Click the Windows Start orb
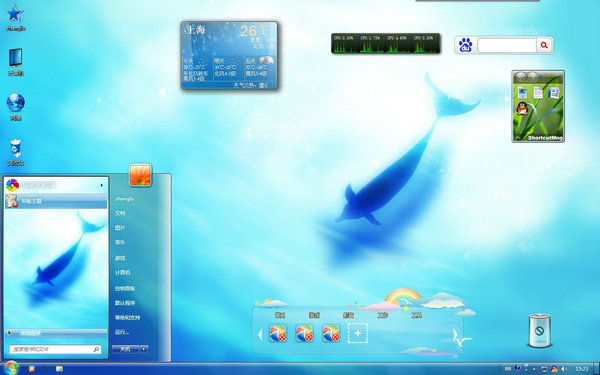This screenshot has width=600, height=375. coord(11,368)
